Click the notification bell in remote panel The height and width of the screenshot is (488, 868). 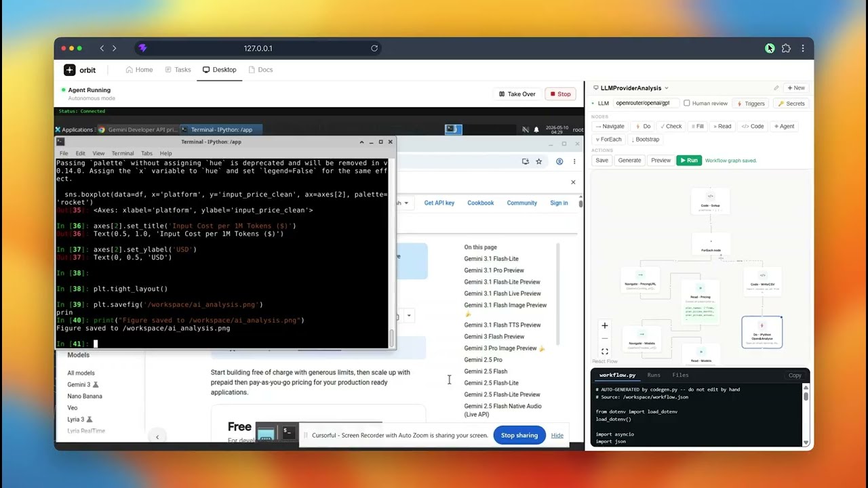536,129
